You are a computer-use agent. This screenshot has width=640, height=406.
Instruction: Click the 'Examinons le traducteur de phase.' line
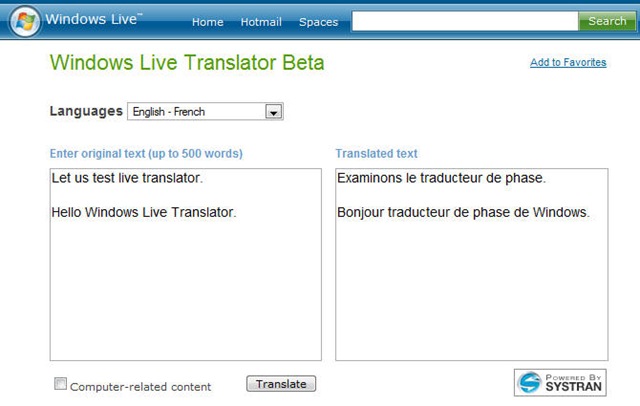coord(441,178)
